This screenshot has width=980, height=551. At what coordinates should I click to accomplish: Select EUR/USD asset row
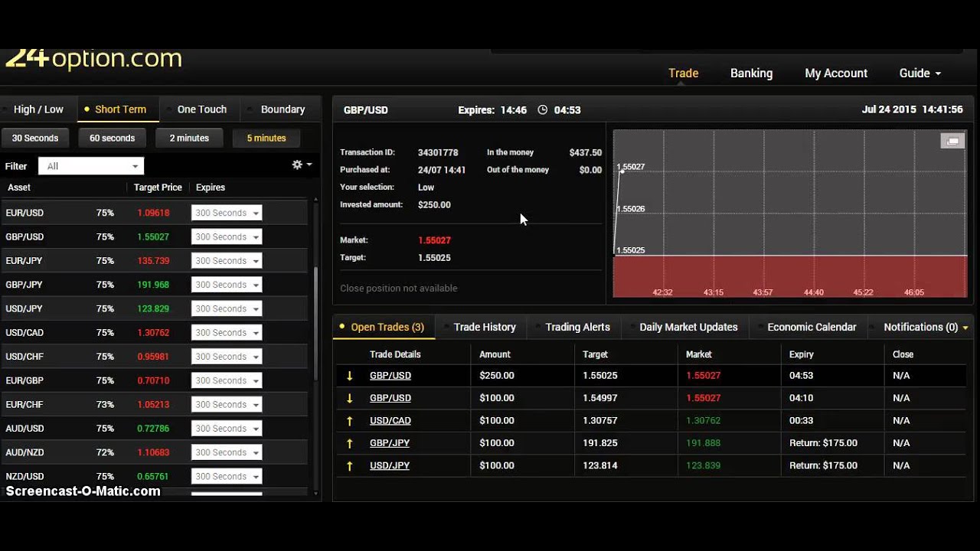[x=153, y=213]
